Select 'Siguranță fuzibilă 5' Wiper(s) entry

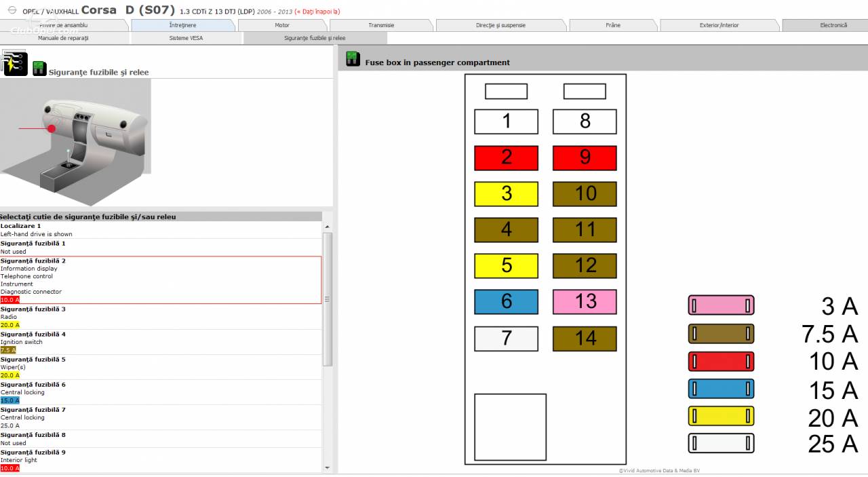[x=161, y=367]
